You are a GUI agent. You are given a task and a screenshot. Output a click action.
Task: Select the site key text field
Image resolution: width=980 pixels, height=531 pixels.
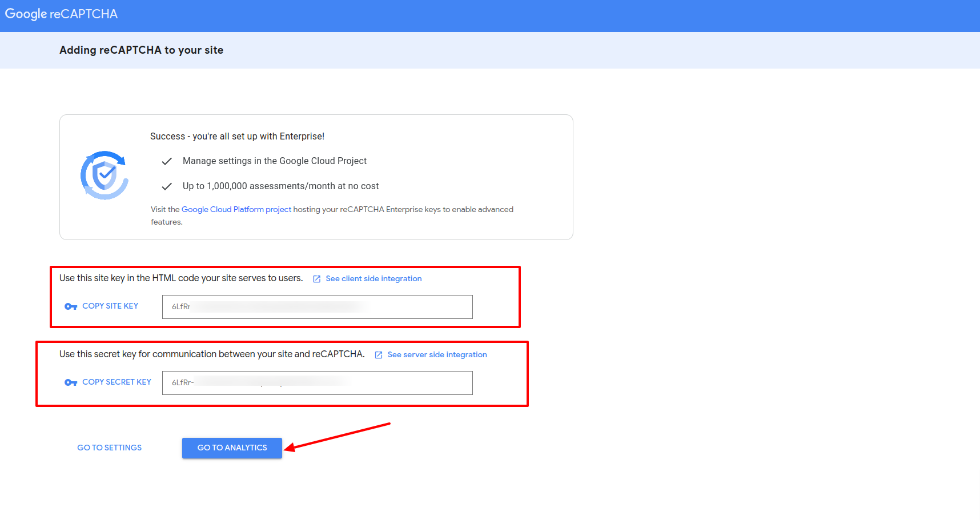point(318,307)
